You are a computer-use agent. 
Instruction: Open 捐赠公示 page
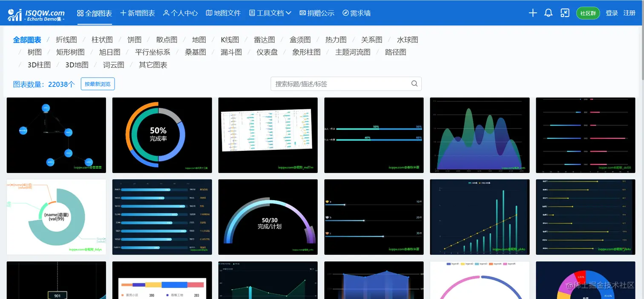click(317, 13)
